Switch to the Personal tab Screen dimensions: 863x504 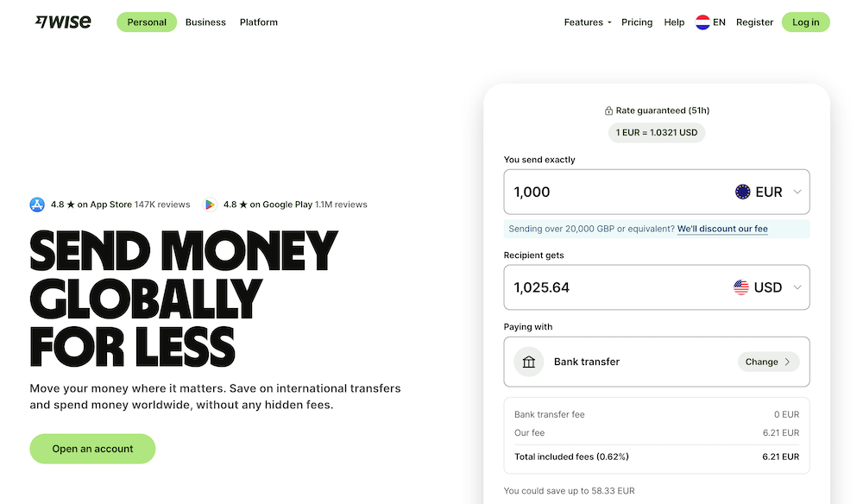coord(147,22)
